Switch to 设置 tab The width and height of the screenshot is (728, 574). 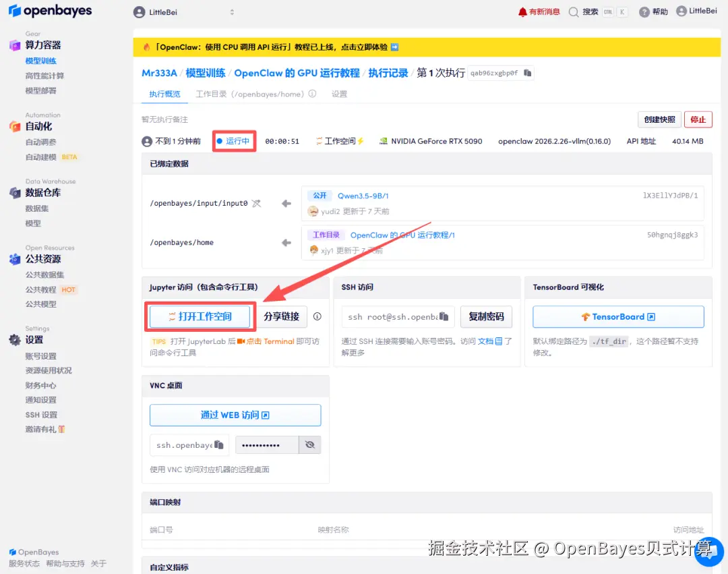coord(339,94)
